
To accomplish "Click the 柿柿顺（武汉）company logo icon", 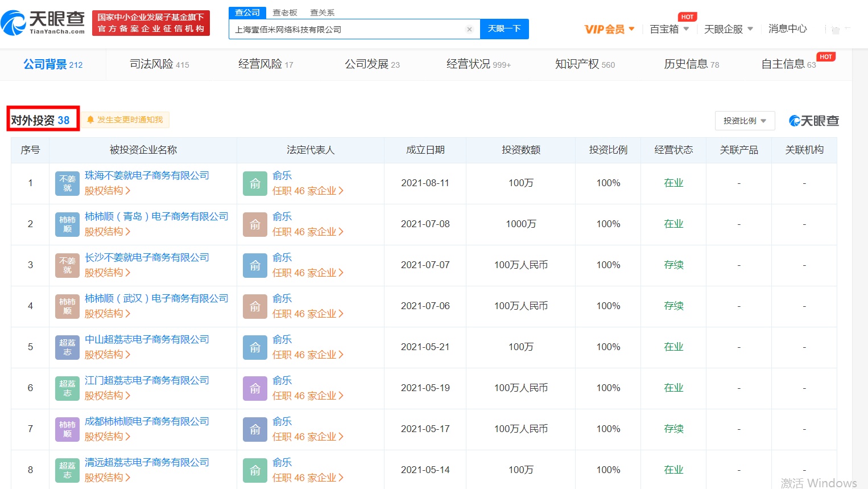I will 67,306.
